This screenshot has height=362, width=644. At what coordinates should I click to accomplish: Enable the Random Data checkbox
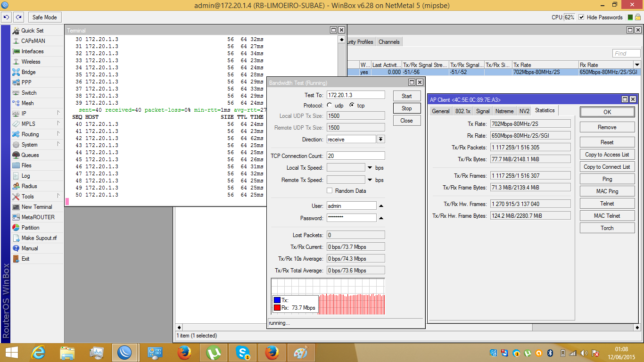(330, 191)
